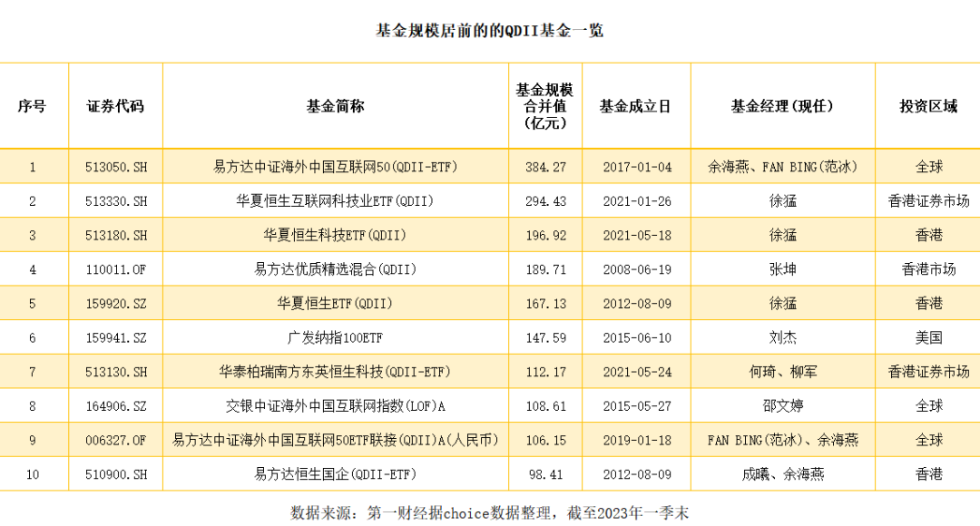Select fund name 华夏恒生科技ETF(QDII)
The image size is (980, 526).
pyautogui.click(x=335, y=236)
